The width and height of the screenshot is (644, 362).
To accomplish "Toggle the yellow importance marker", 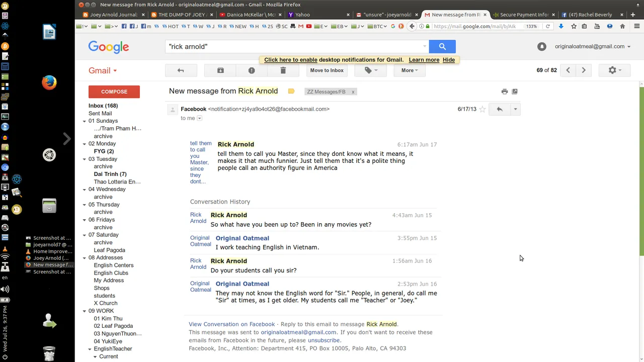I will [x=291, y=92].
